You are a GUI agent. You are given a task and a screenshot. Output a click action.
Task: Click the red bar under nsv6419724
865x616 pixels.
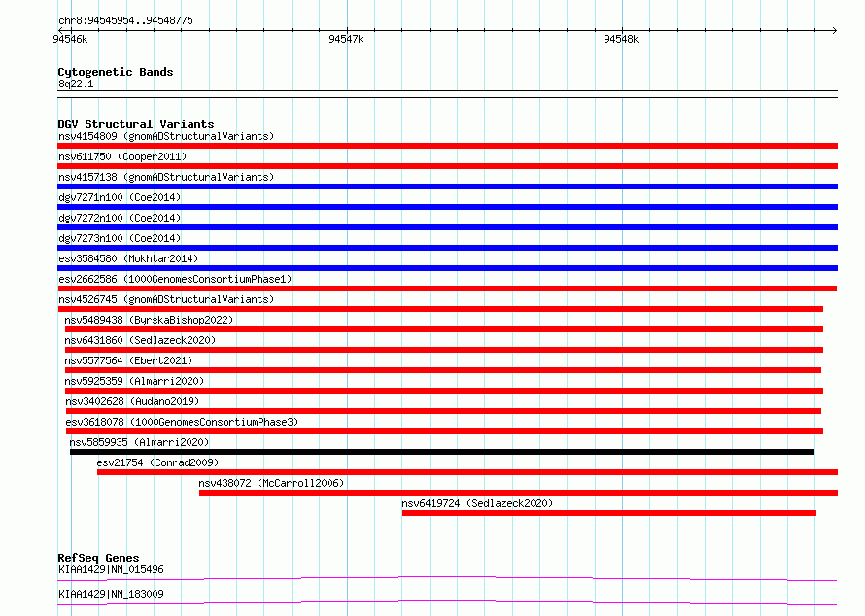[x=609, y=513]
